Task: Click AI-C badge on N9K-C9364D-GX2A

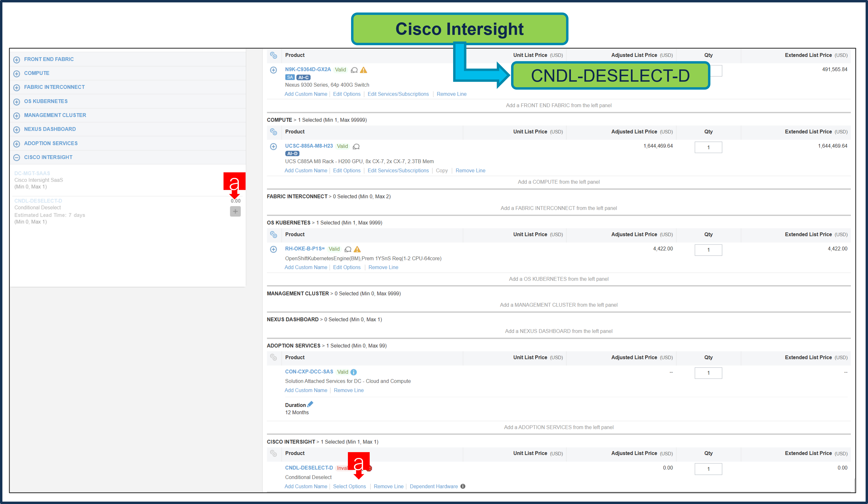Action: click(x=303, y=78)
